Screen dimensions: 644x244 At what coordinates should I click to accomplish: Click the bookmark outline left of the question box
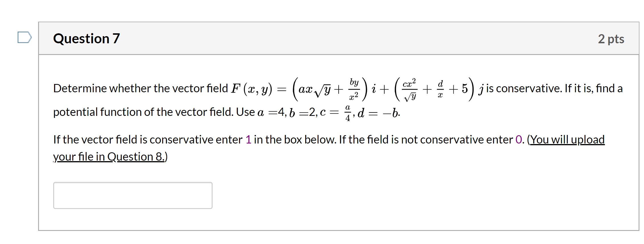point(25,37)
